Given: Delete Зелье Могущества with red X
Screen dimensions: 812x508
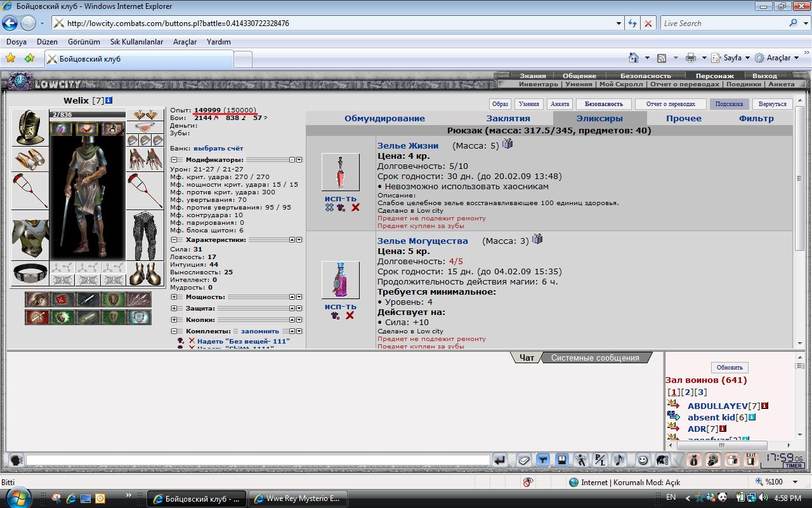Looking at the screenshot, I should [350, 316].
